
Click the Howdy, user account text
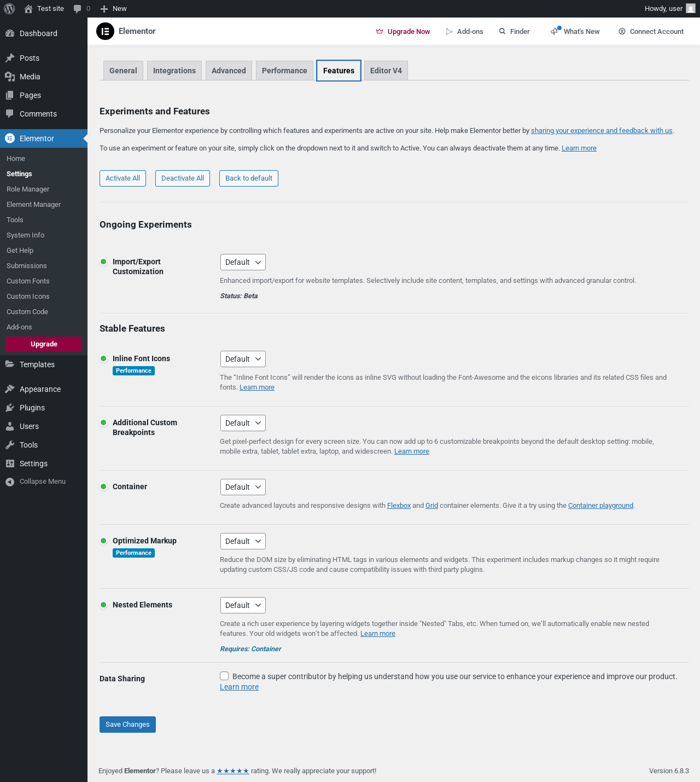(x=663, y=9)
